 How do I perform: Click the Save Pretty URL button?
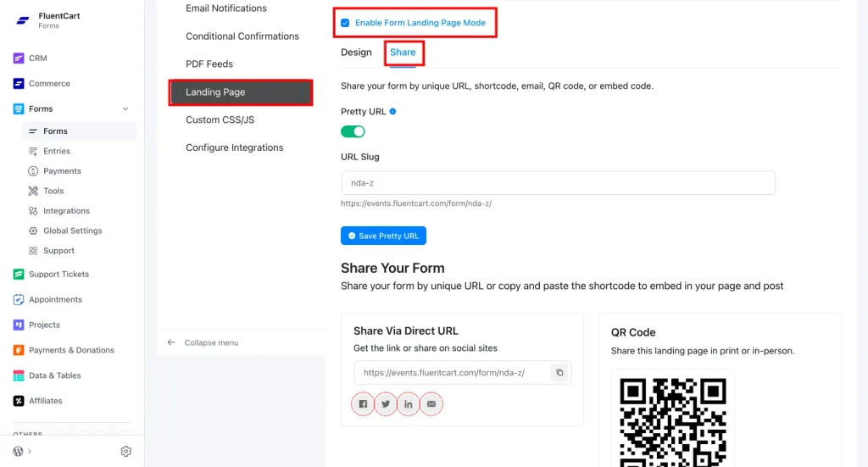[x=383, y=236]
